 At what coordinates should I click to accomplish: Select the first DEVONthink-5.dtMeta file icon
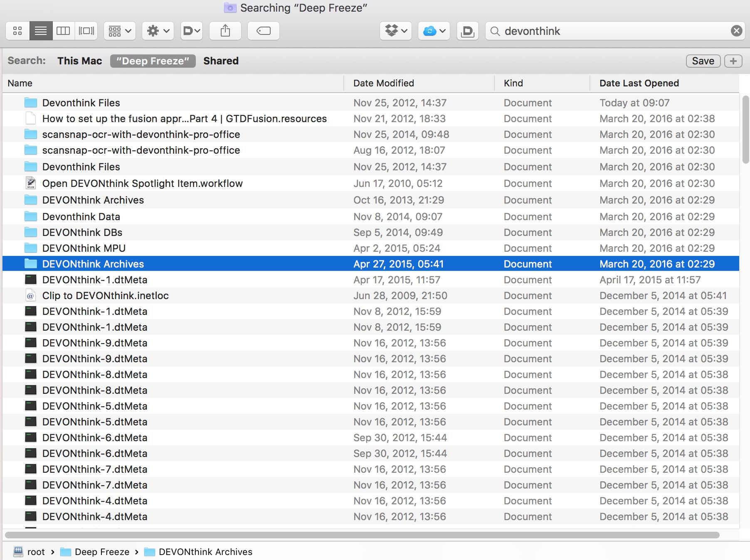pos(31,406)
